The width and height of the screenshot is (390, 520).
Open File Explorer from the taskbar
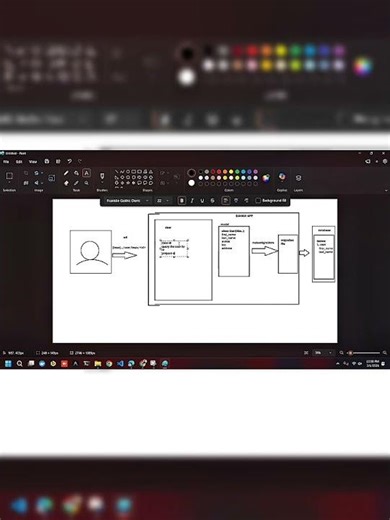(98, 364)
